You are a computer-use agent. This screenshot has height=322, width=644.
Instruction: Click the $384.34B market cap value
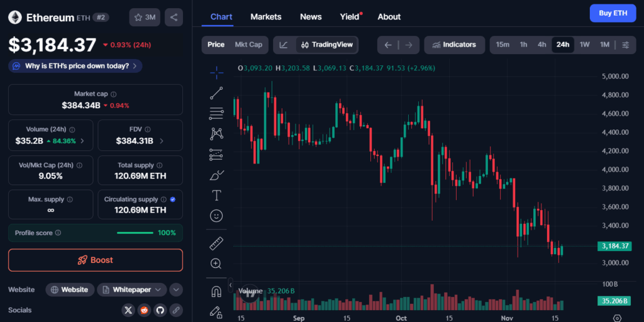[81, 106]
